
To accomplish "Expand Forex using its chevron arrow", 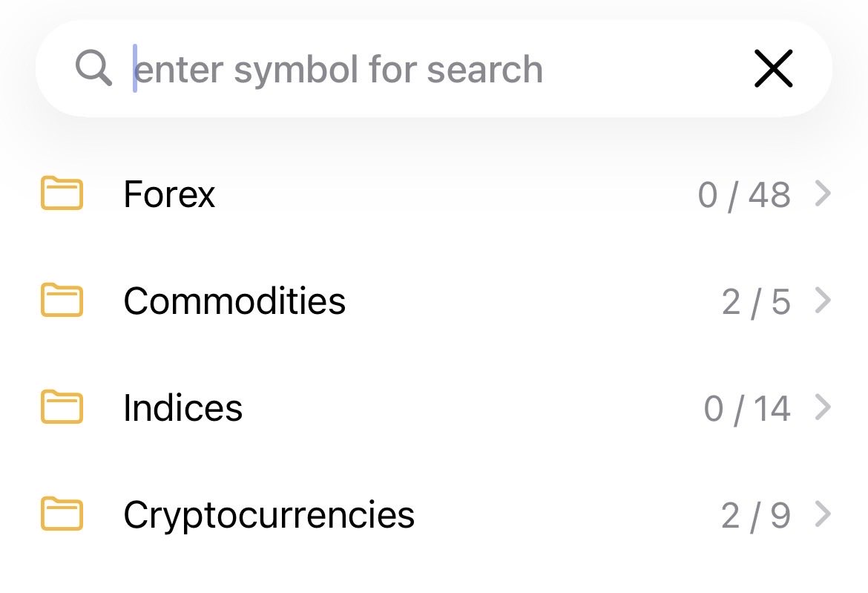I will (822, 194).
